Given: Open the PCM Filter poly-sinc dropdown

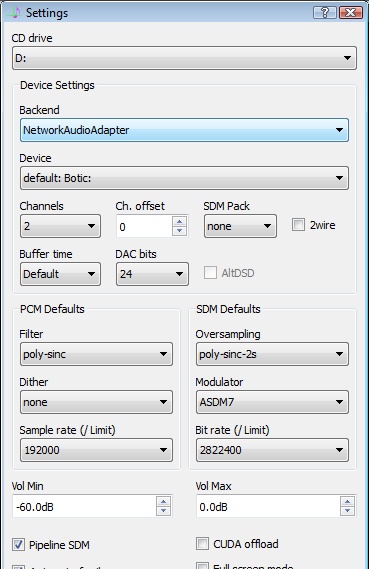Looking at the screenshot, I should pos(96,354).
